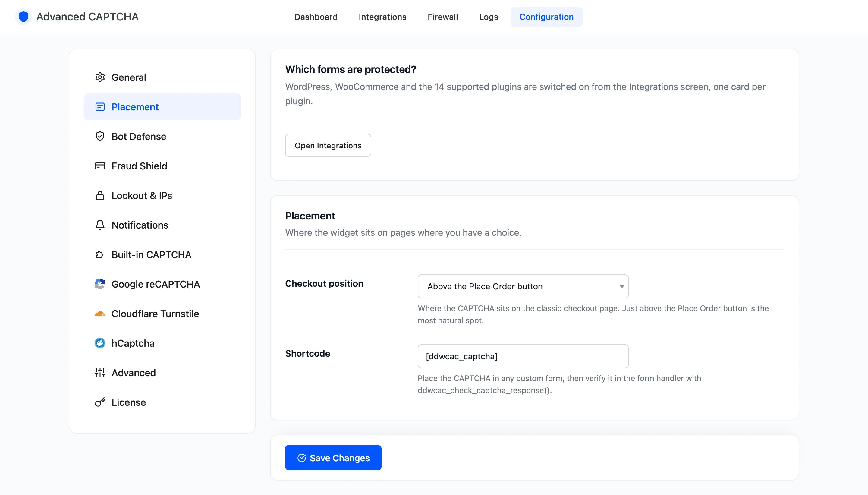Click the hCaptcha logo icon
The width and height of the screenshot is (868, 495).
coord(100,343)
